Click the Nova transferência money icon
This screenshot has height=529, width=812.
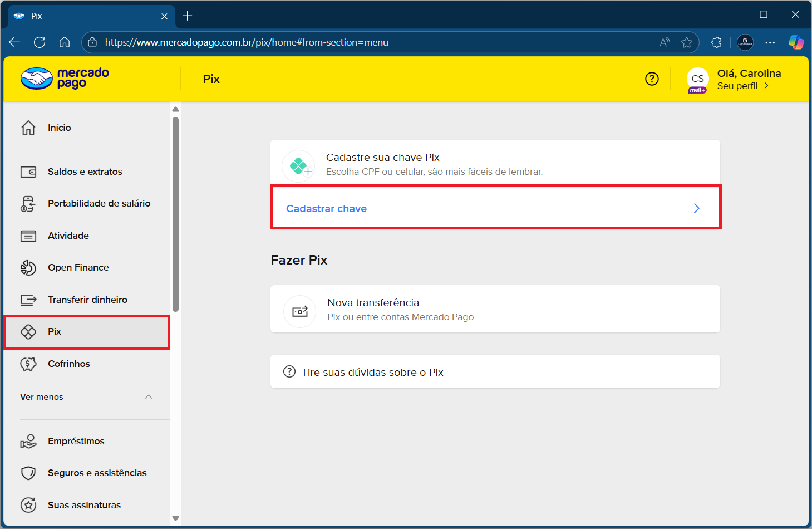point(300,311)
